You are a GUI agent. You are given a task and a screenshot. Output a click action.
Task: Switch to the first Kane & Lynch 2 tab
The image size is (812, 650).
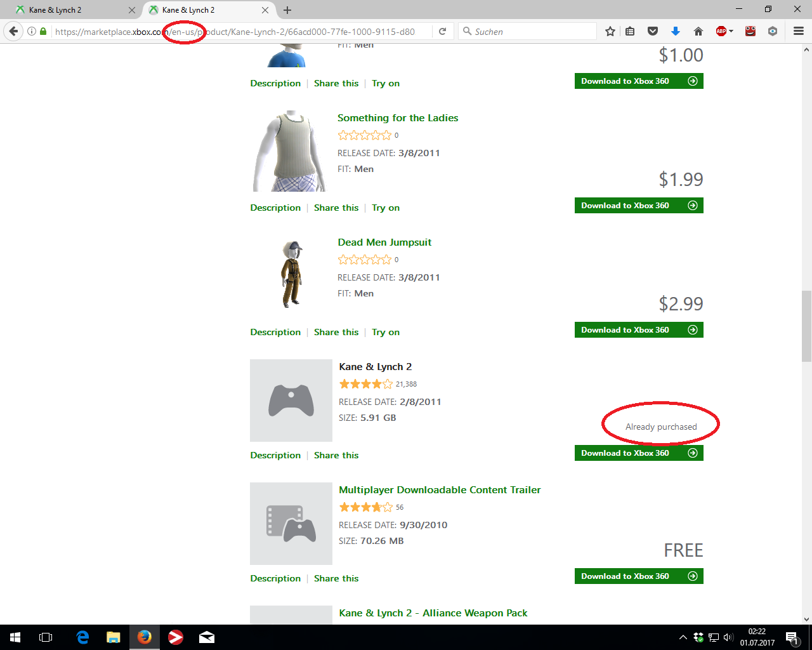pyautogui.click(x=75, y=10)
